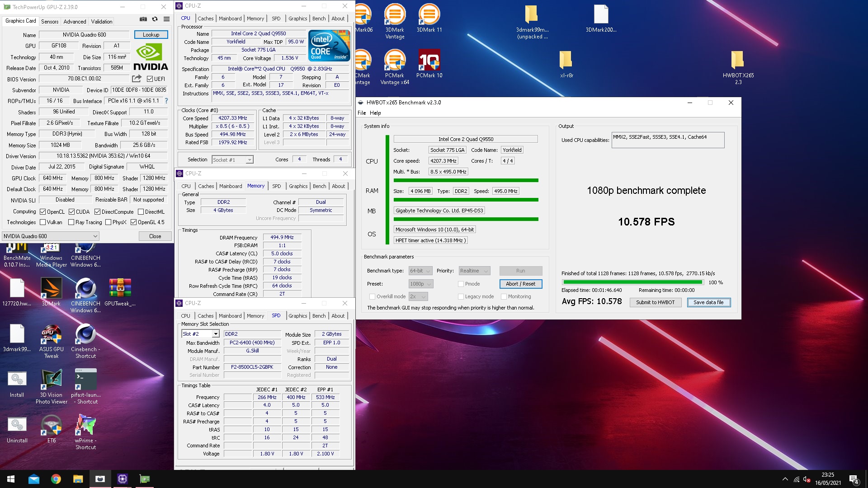
Task: Toggle the OpenCL checkbox
Action: (x=42, y=211)
